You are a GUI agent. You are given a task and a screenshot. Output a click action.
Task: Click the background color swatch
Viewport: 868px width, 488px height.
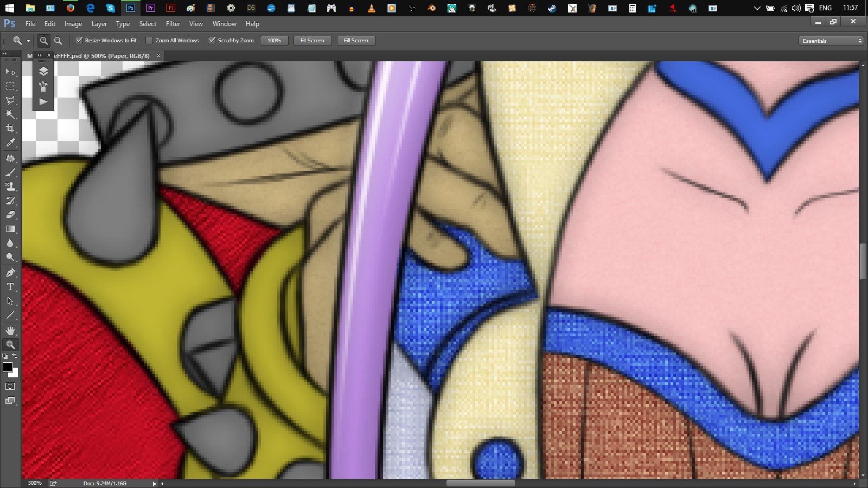15,374
